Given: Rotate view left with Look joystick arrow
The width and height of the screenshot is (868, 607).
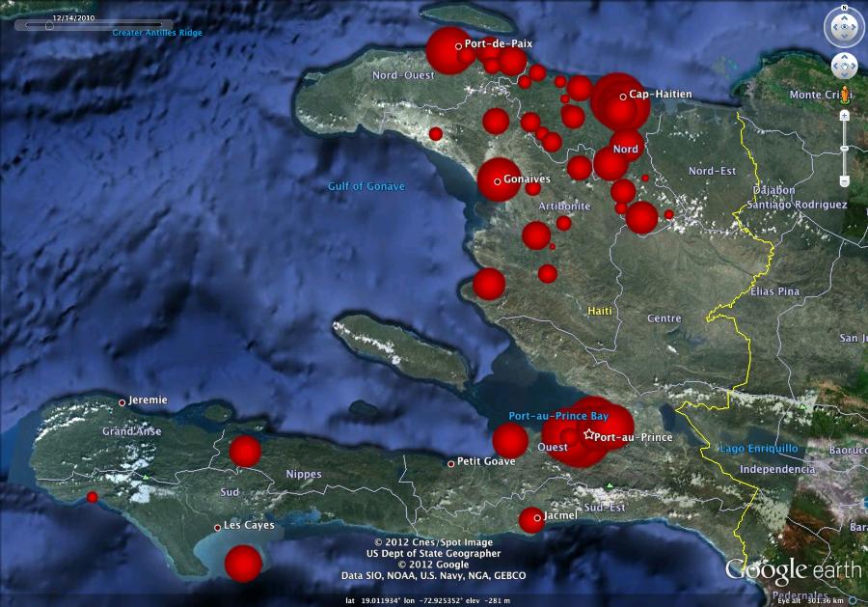Looking at the screenshot, I should [833, 27].
